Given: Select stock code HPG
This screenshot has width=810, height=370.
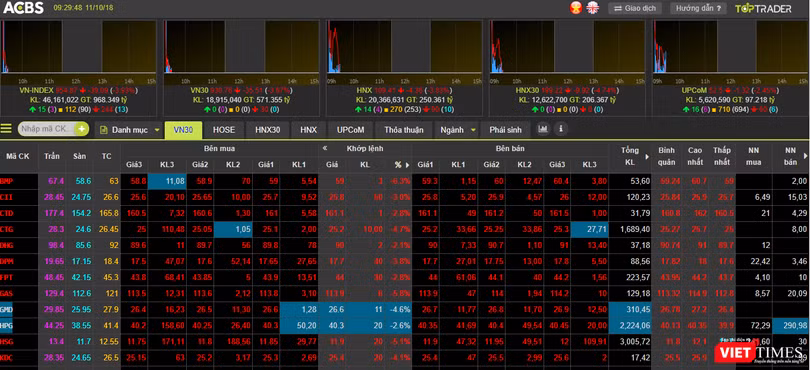Looking at the screenshot, I should coord(7,325).
